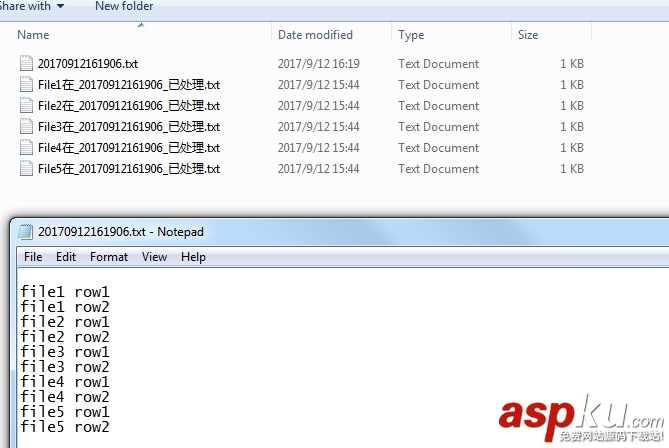Image resolution: width=669 pixels, height=448 pixels.
Task: Click date 2017/9/12 16:19
Action: coord(319,64)
